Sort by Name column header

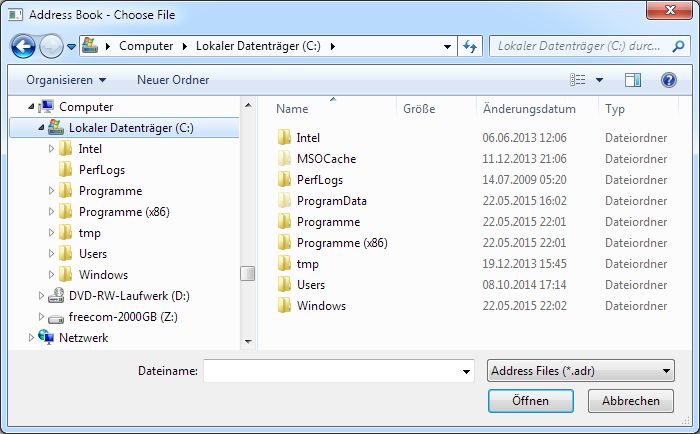292,109
